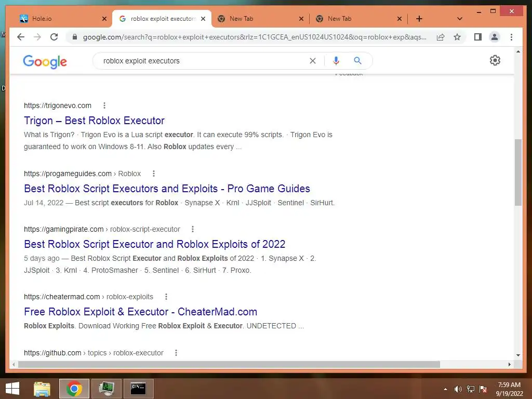Open Best Roblox Script Executors and Exploits link
The height and width of the screenshot is (399, 532).
tap(167, 188)
